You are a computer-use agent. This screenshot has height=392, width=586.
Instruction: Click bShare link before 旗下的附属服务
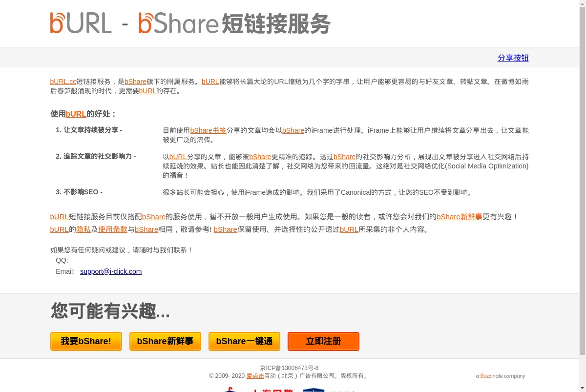tap(135, 82)
